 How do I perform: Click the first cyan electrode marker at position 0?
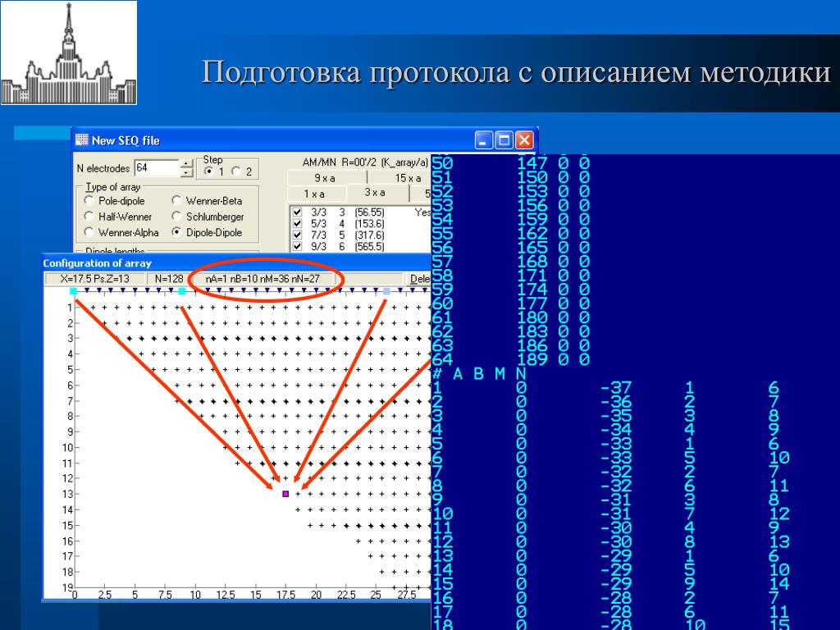(73, 291)
